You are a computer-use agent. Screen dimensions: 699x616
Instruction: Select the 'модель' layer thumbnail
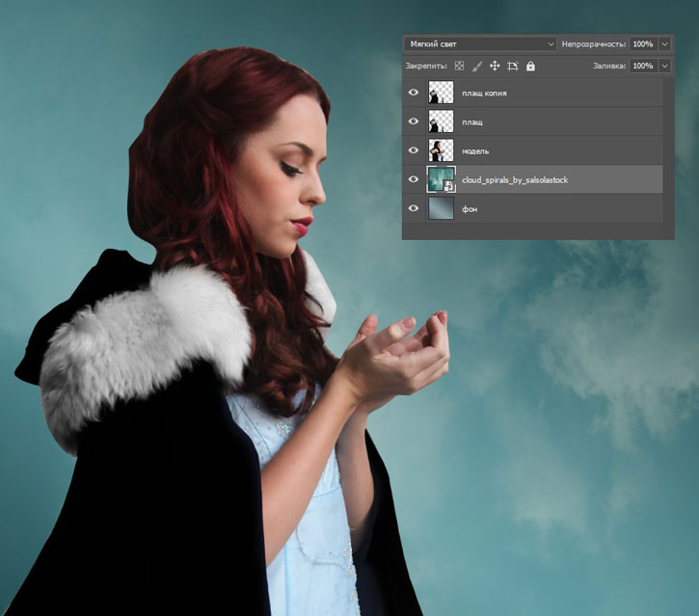pyautogui.click(x=441, y=150)
